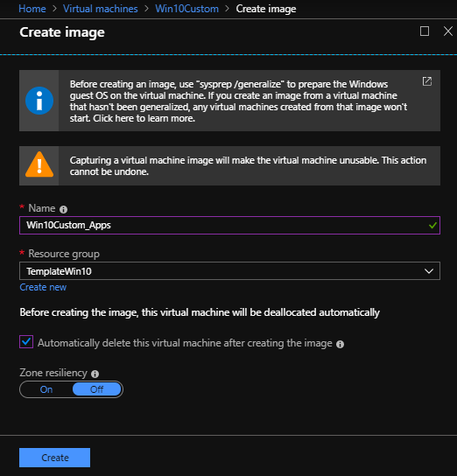Screen dimensions: 457x476
Task: Maximize the Create image blade
Action: click(x=425, y=31)
